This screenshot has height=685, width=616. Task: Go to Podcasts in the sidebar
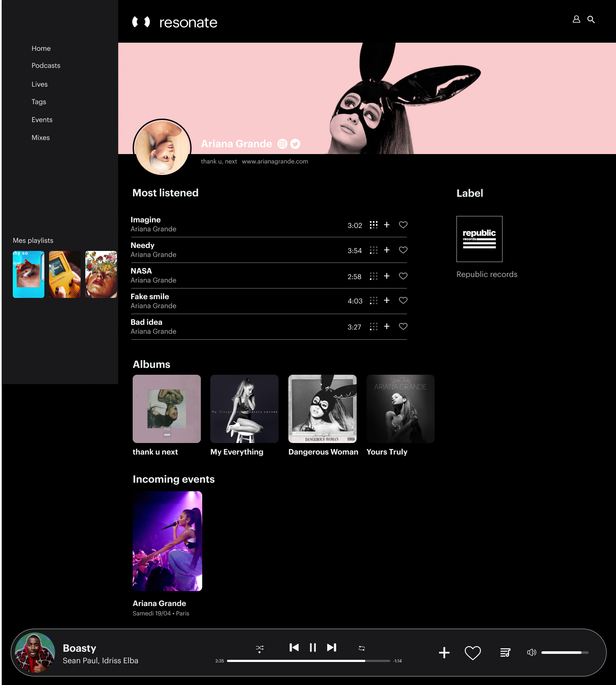pyautogui.click(x=46, y=66)
